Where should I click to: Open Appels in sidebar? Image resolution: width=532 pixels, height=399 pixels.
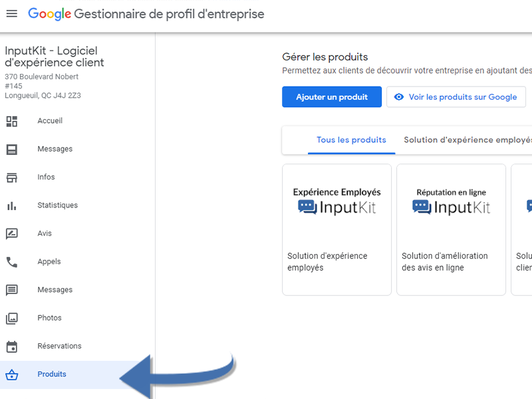tap(49, 261)
